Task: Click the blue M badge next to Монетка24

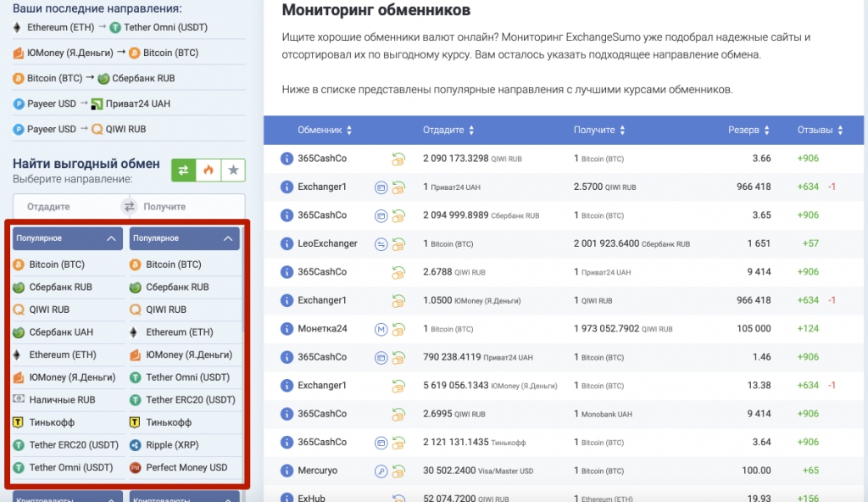Action: 381,330
